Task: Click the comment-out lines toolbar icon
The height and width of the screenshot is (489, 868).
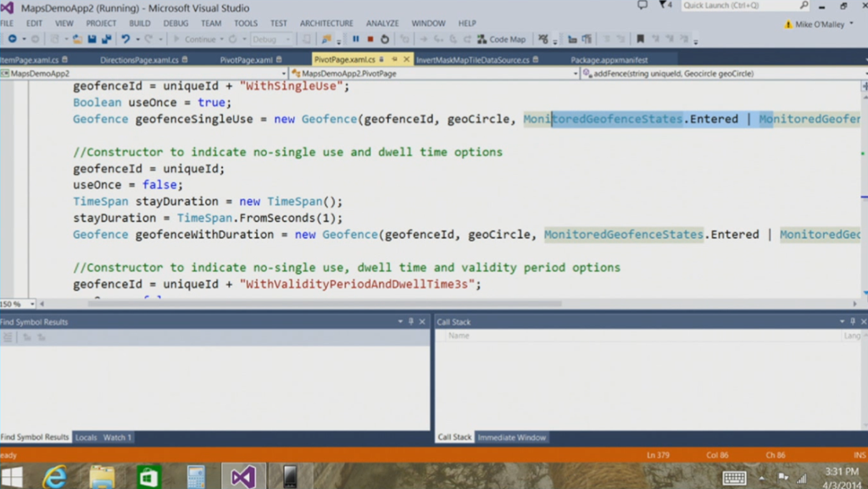Action: [x=607, y=39]
